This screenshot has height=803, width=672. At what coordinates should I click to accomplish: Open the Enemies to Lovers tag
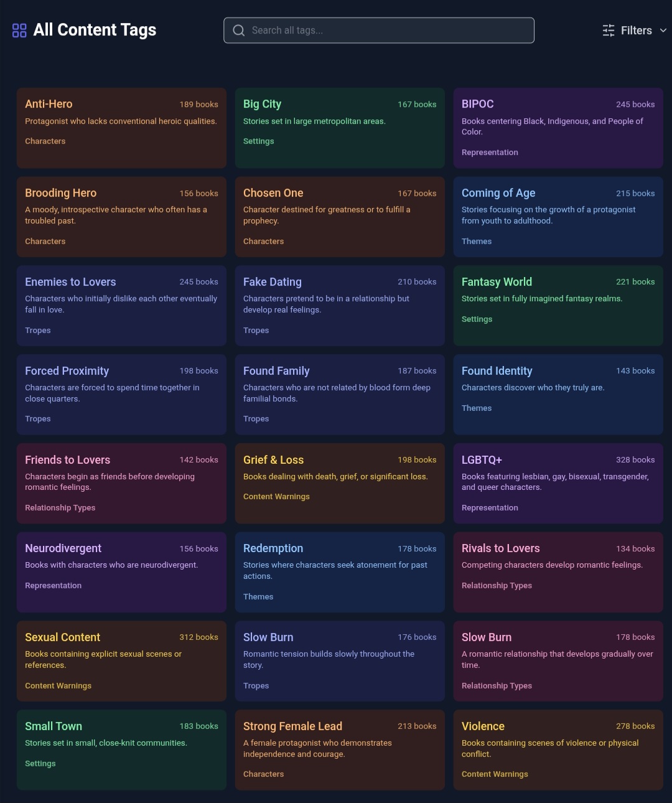[121, 306]
